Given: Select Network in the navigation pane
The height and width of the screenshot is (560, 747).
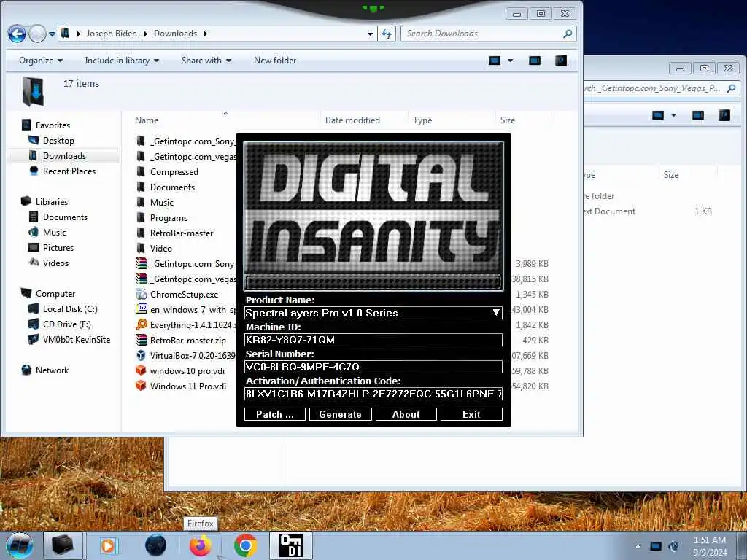Looking at the screenshot, I should (52, 370).
